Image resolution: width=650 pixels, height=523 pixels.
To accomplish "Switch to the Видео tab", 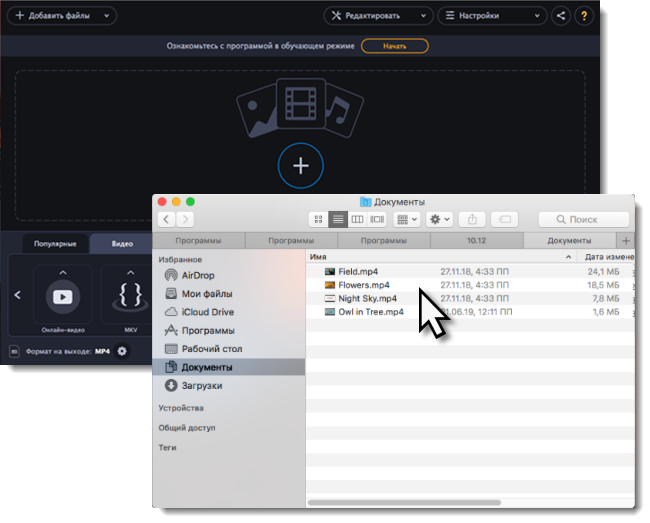I will click(x=122, y=243).
